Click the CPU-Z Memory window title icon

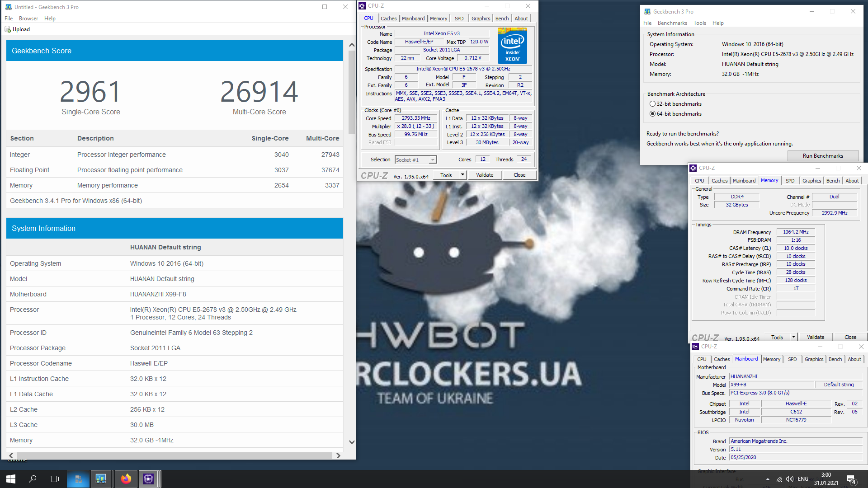[x=693, y=168]
